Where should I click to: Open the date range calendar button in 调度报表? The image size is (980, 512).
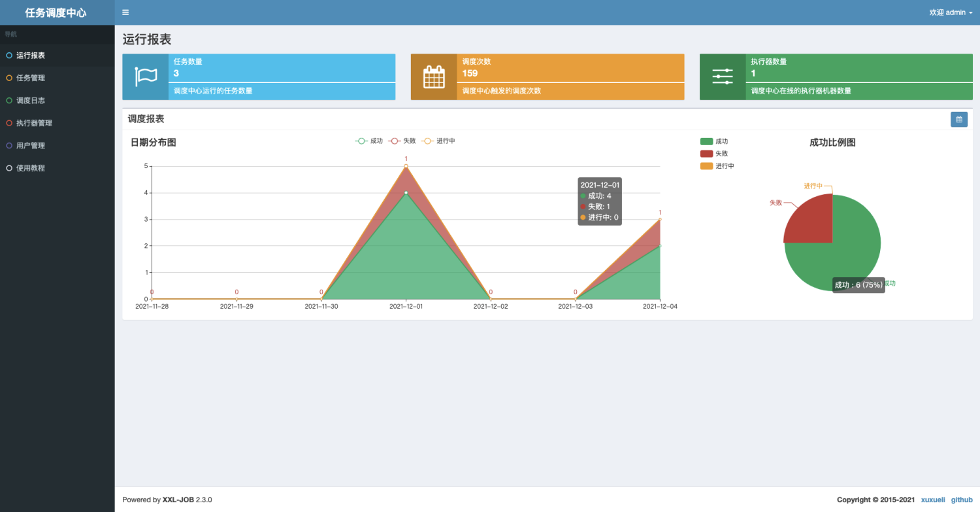pos(959,120)
